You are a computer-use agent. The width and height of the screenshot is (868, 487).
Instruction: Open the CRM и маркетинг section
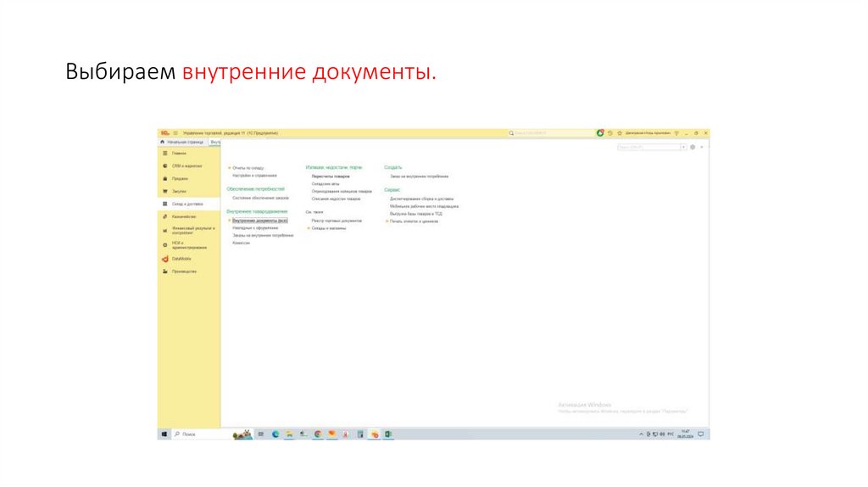(186, 165)
